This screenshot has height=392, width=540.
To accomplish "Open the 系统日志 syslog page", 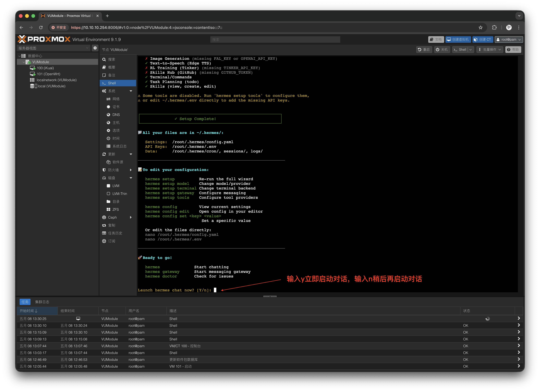I will [x=118, y=146].
